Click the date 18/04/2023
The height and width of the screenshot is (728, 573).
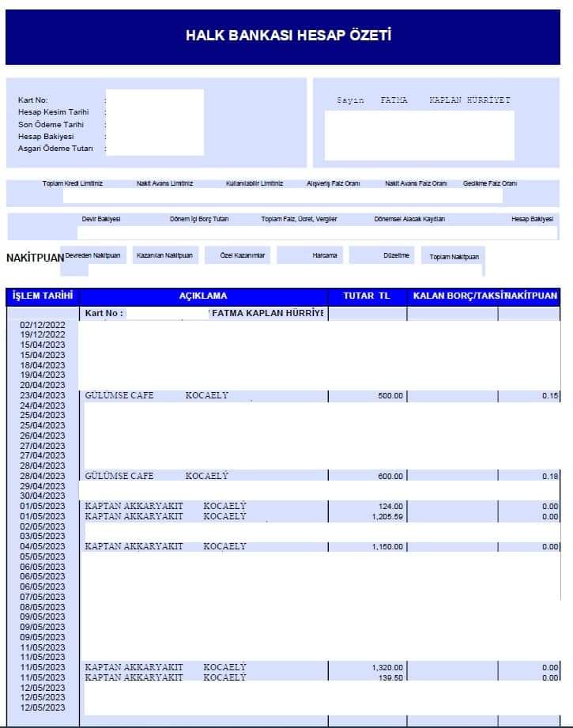[x=43, y=365]
